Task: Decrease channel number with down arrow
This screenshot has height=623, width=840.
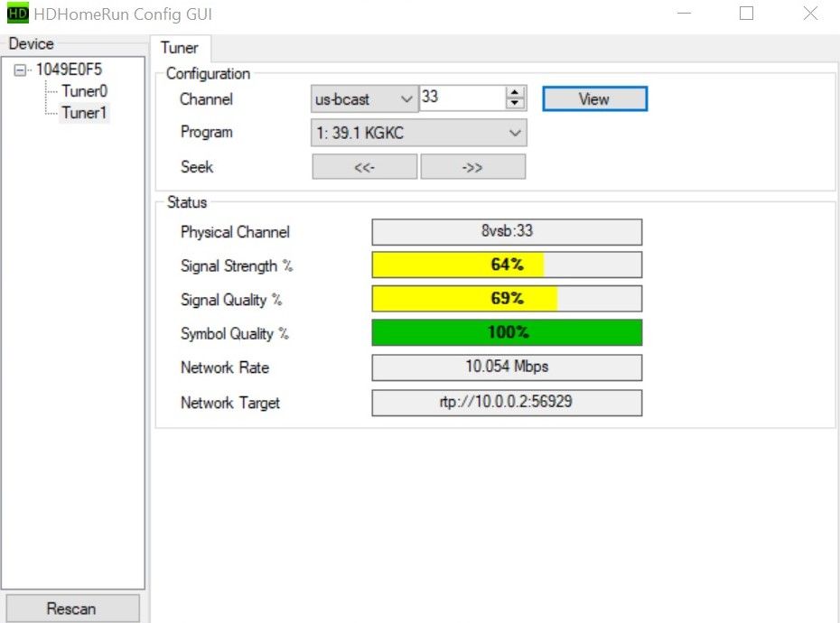Action: point(515,104)
